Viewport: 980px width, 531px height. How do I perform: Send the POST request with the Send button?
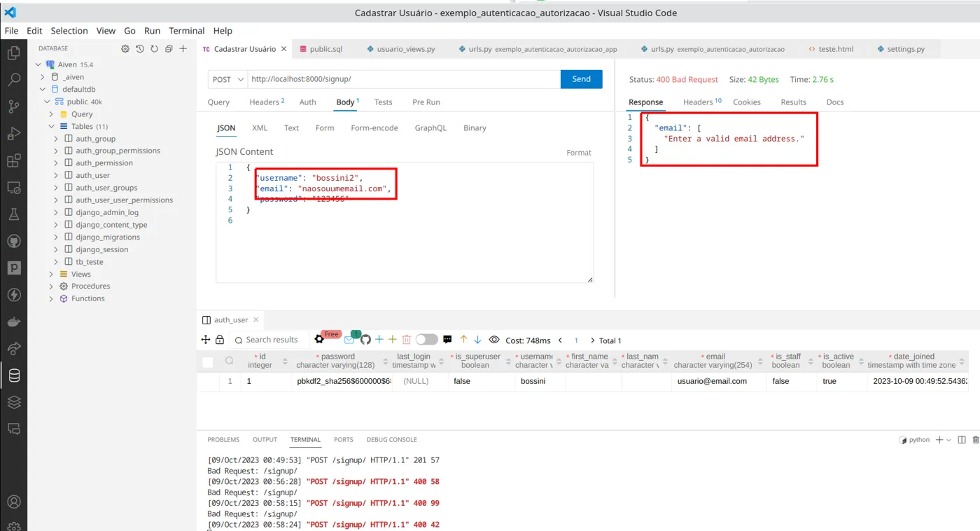coord(582,79)
